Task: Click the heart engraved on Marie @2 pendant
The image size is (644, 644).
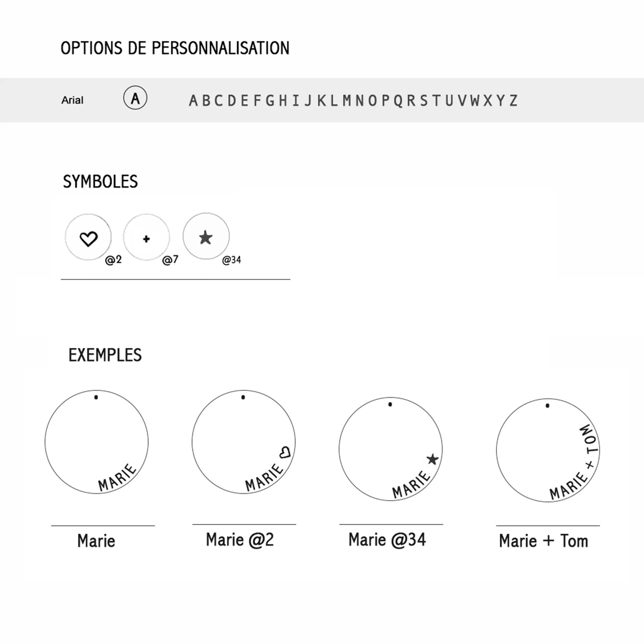Action: (x=285, y=452)
